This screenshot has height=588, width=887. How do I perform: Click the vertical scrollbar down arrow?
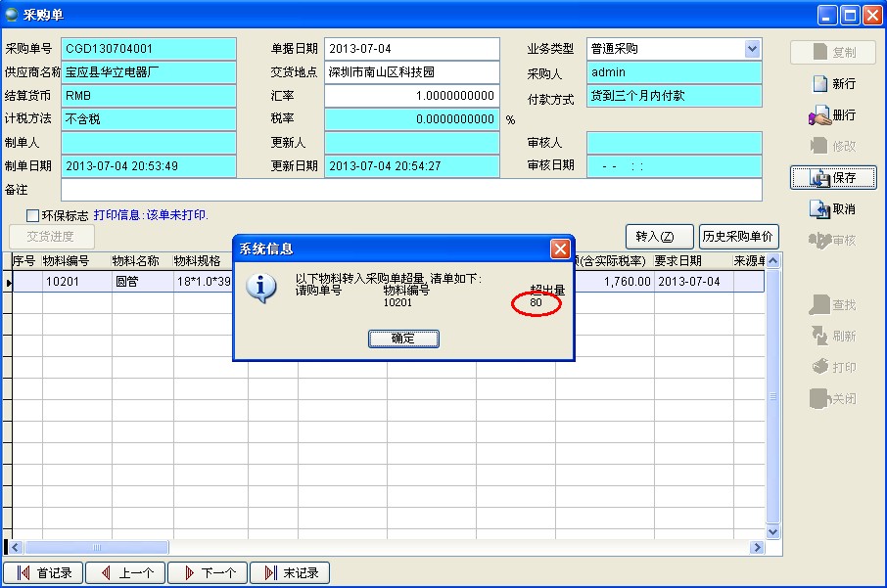point(772,531)
